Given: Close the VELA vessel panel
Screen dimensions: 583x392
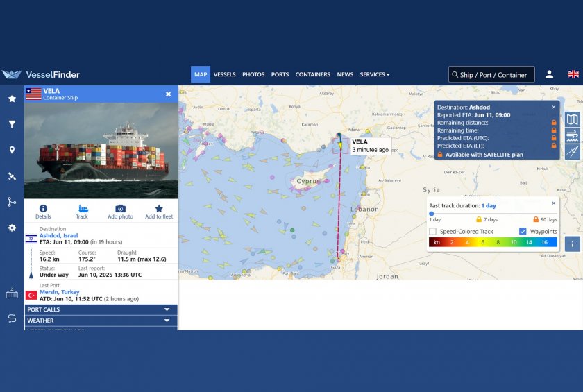Looking at the screenshot, I should click(169, 94).
